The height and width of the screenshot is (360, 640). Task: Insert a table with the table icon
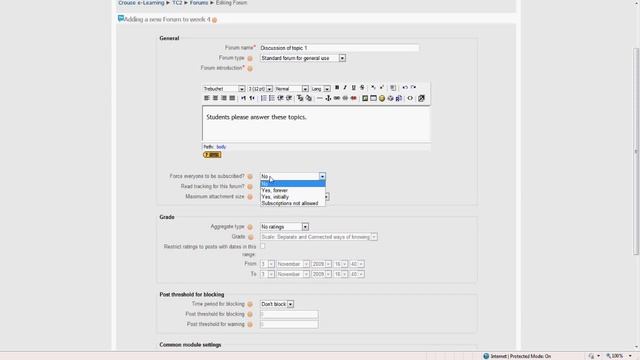[x=373, y=98]
